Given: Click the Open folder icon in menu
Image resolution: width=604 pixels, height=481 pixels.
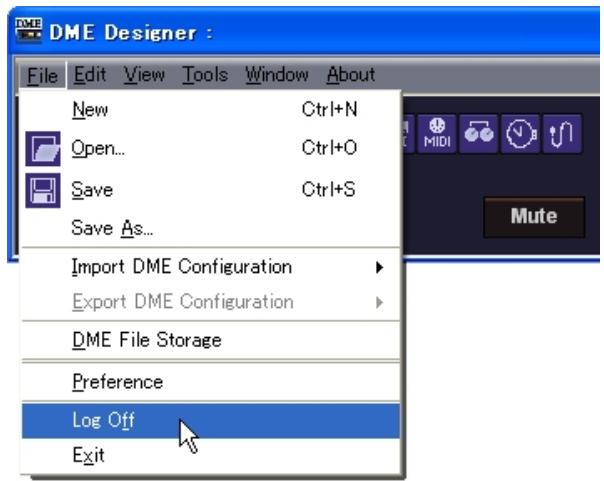Looking at the screenshot, I should tap(43, 149).
